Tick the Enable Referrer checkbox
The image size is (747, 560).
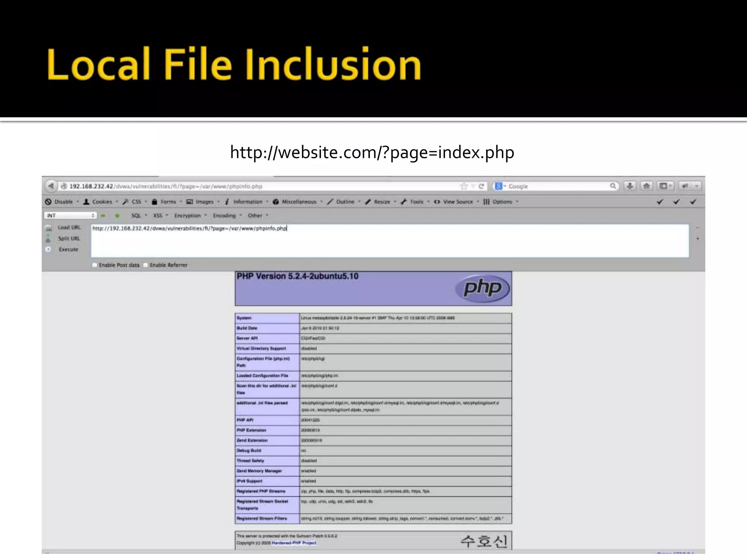click(146, 265)
